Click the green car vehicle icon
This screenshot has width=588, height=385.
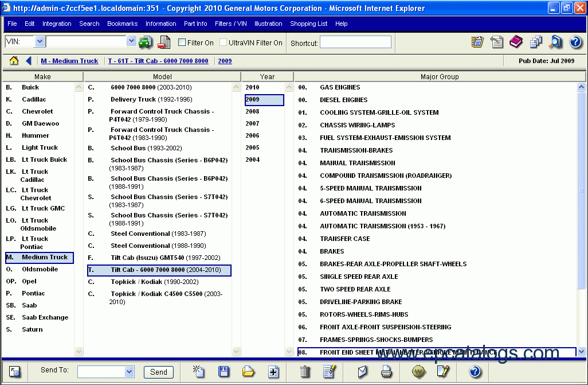pyautogui.click(x=146, y=42)
